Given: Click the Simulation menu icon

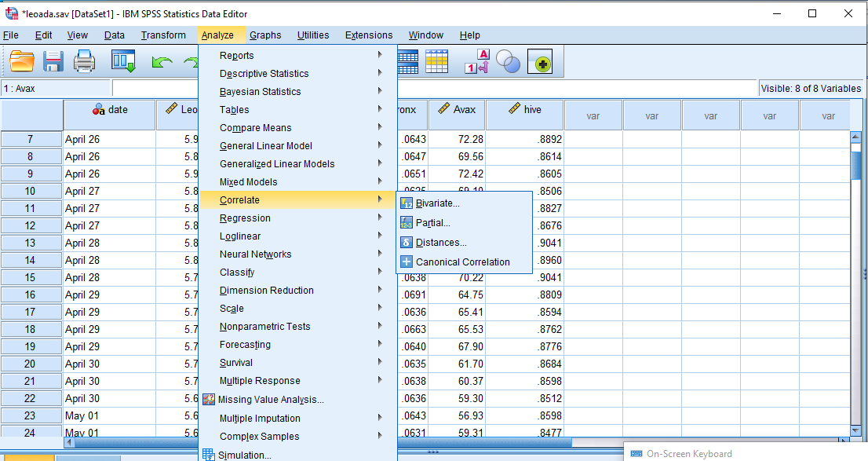Looking at the screenshot, I should point(209,455).
